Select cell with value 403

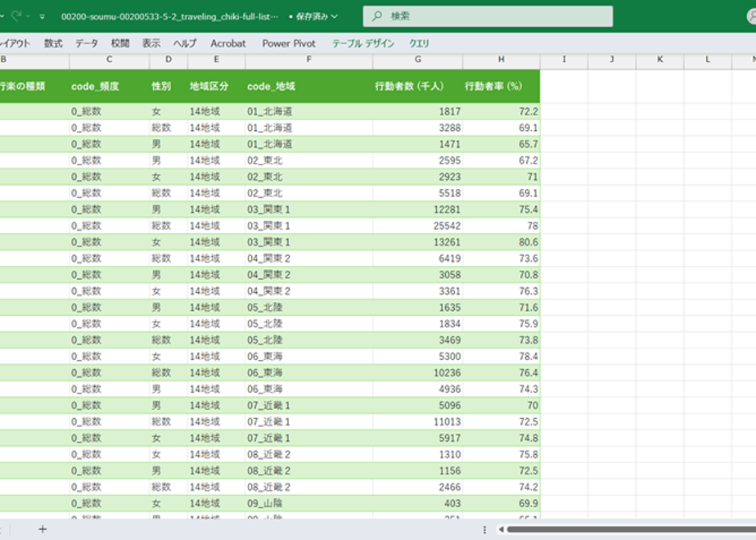point(417,503)
